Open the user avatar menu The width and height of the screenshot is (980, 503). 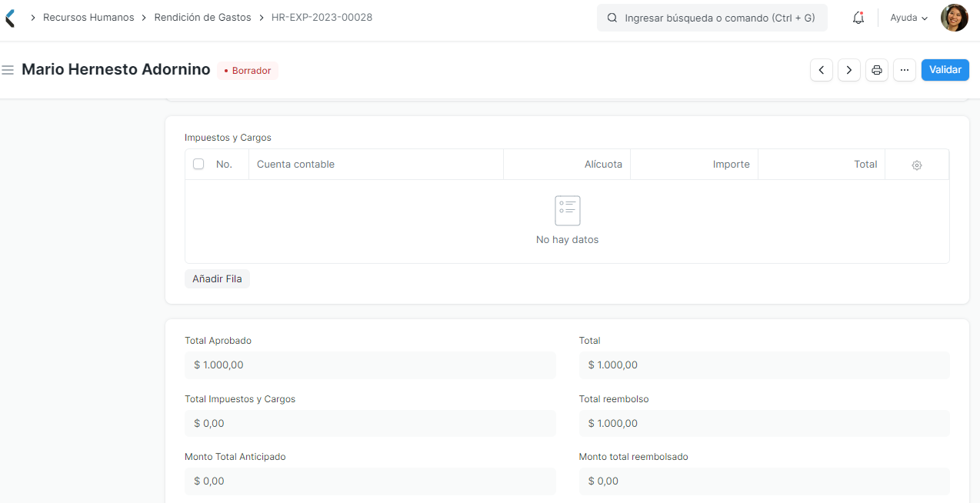954,18
